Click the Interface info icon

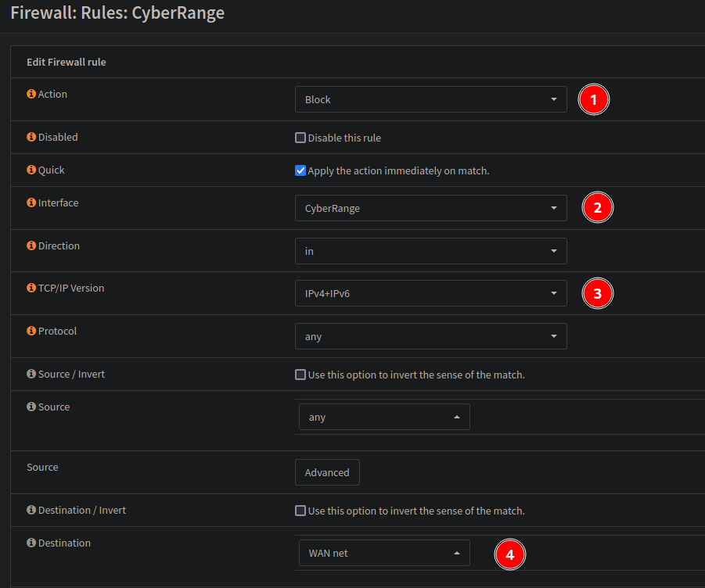click(x=31, y=203)
